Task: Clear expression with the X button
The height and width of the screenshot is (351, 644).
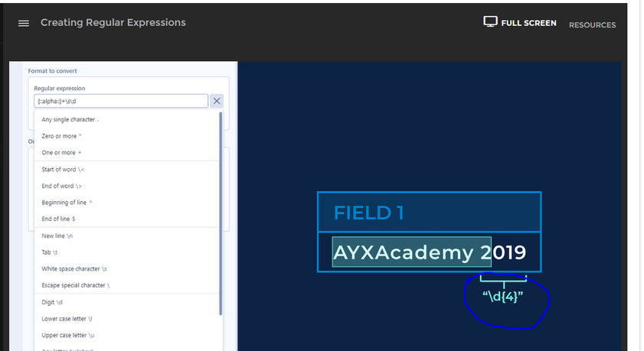Action: point(217,101)
